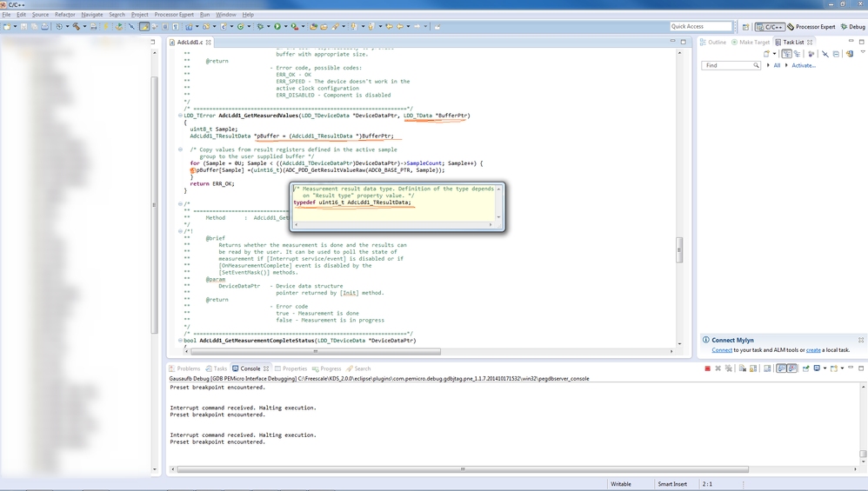Toggle Show Console on standard out

[x=781, y=368]
